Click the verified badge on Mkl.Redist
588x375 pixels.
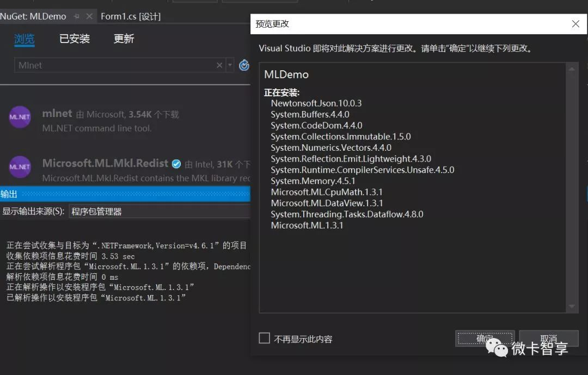[x=176, y=164]
